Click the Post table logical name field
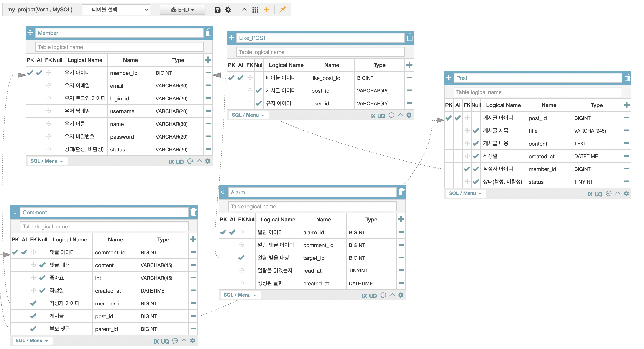 click(x=537, y=92)
